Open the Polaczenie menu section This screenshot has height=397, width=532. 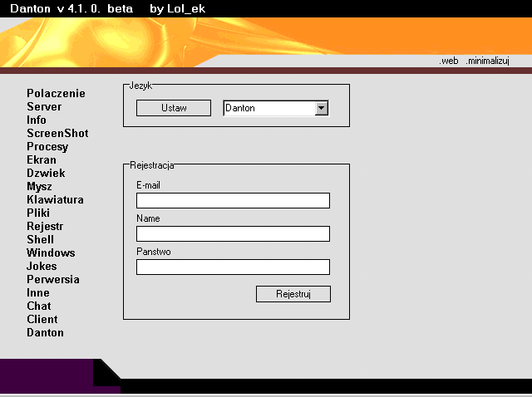point(56,94)
